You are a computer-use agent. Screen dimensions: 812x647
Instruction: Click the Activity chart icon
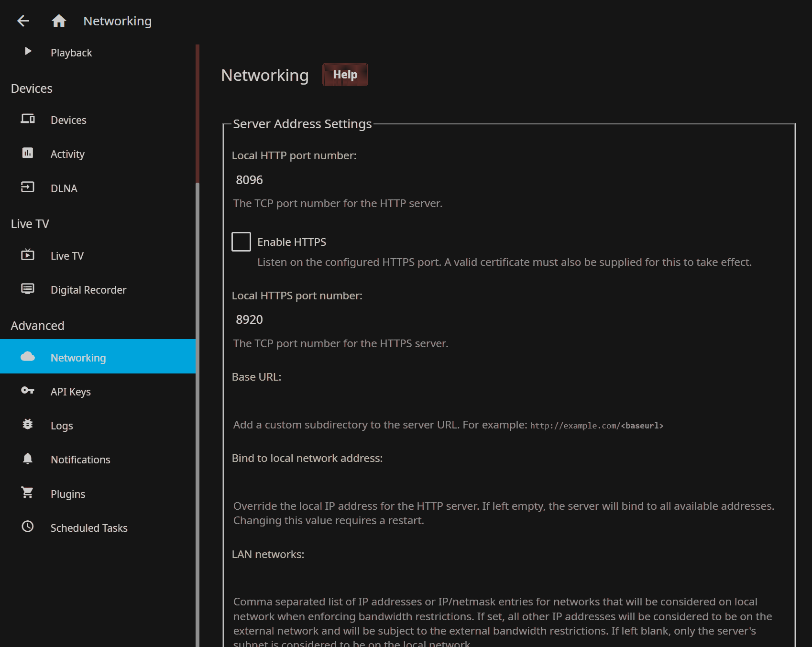28,153
